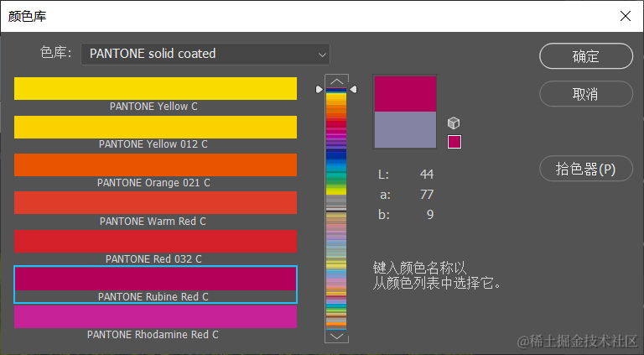Click the previous color preview (gray-purple)

(x=405, y=130)
